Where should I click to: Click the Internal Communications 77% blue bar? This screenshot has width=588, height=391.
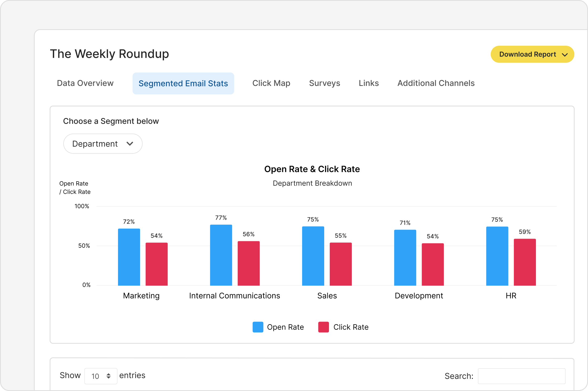click(x=221, y=255)
